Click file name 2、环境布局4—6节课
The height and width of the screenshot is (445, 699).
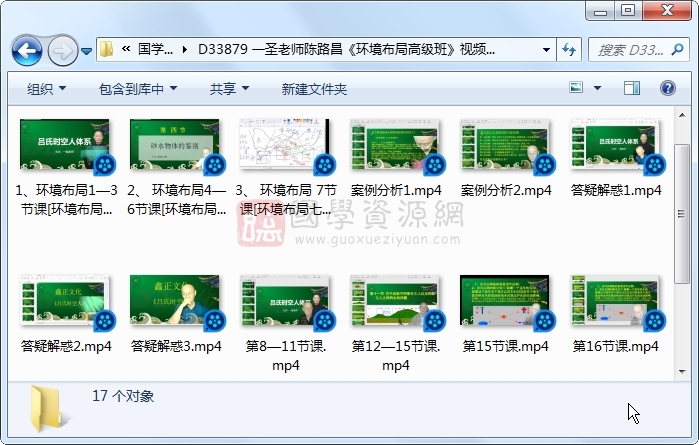(x=176, y=199)
